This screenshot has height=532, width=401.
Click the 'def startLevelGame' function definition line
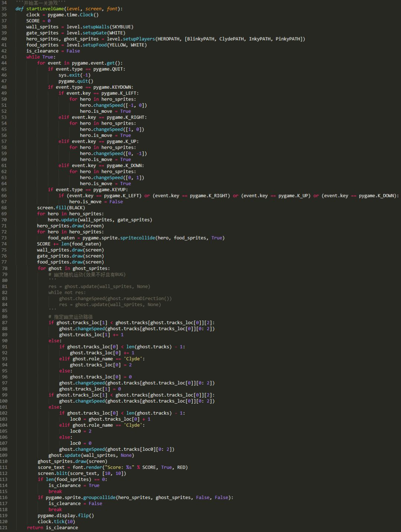(69, 9)
